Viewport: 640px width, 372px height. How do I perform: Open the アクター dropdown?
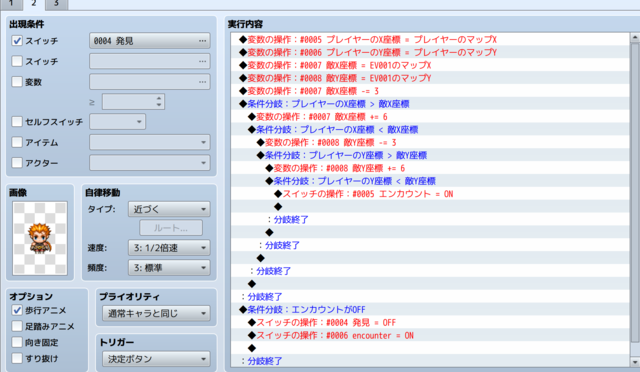[150, 163]
